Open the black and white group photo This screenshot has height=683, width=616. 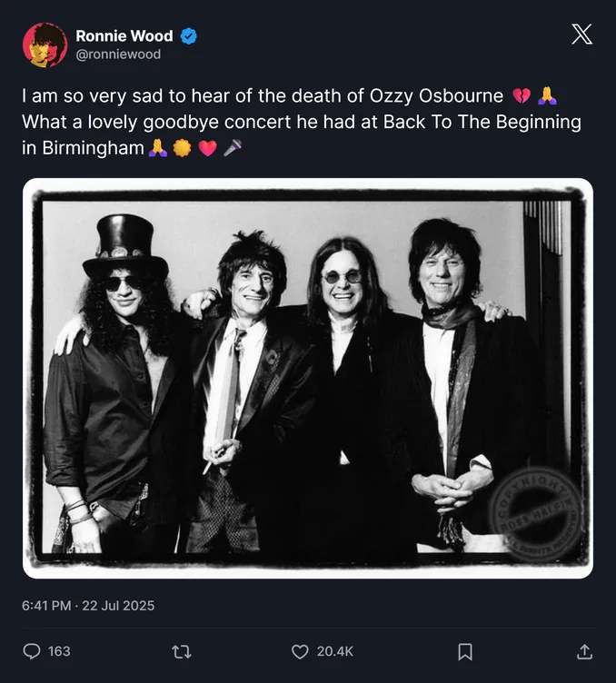pyautogui.click(x=308, y=378)
